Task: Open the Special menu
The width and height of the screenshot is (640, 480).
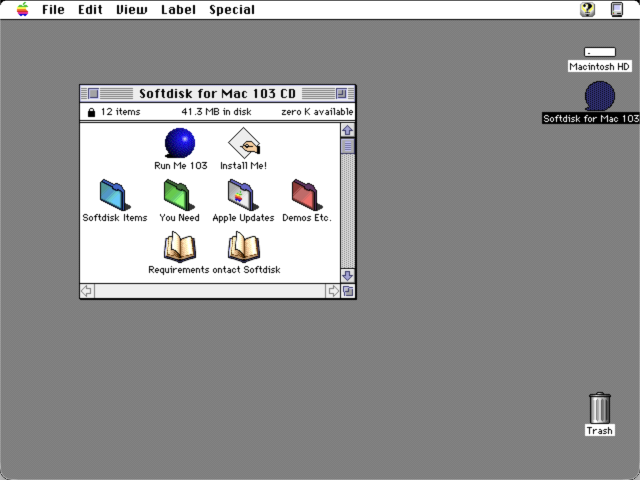Action: [x=232, y=9]
